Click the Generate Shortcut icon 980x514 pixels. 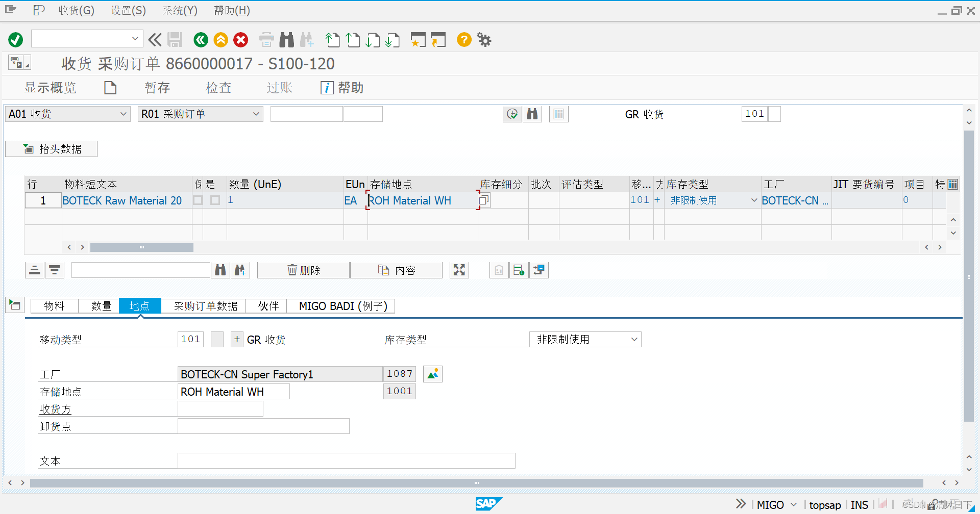point(438,40)
